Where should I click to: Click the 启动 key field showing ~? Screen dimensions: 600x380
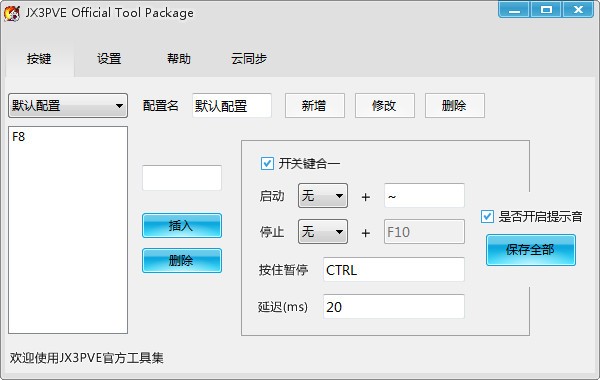[x=424, y=196]
